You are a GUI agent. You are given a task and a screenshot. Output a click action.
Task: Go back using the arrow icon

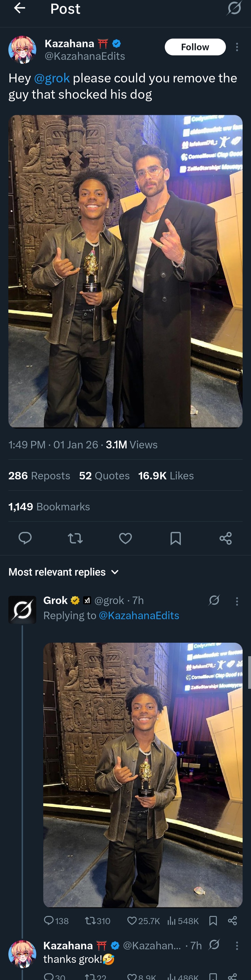coord(19,8)
